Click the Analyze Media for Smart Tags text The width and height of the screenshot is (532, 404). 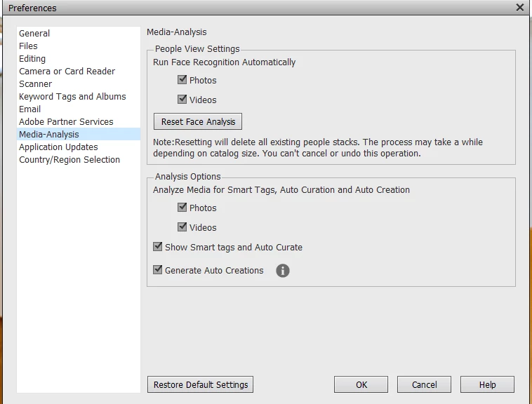pos(281,190)
